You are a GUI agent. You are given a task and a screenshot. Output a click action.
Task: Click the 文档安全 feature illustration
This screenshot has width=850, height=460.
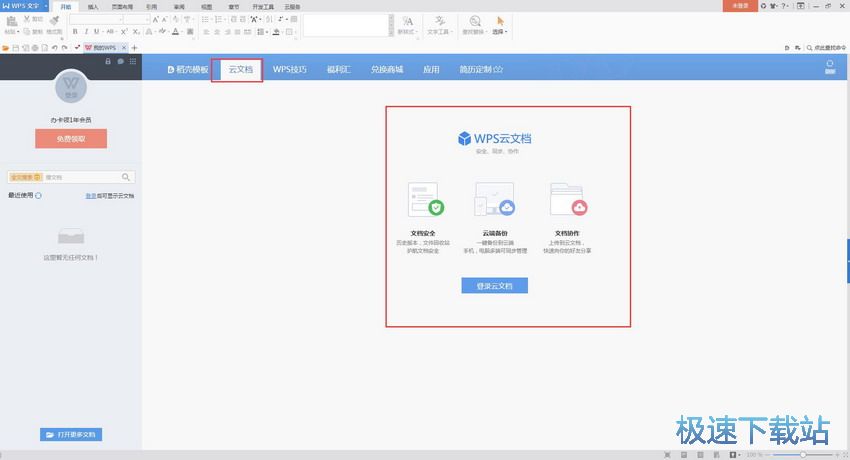point(426,199)
